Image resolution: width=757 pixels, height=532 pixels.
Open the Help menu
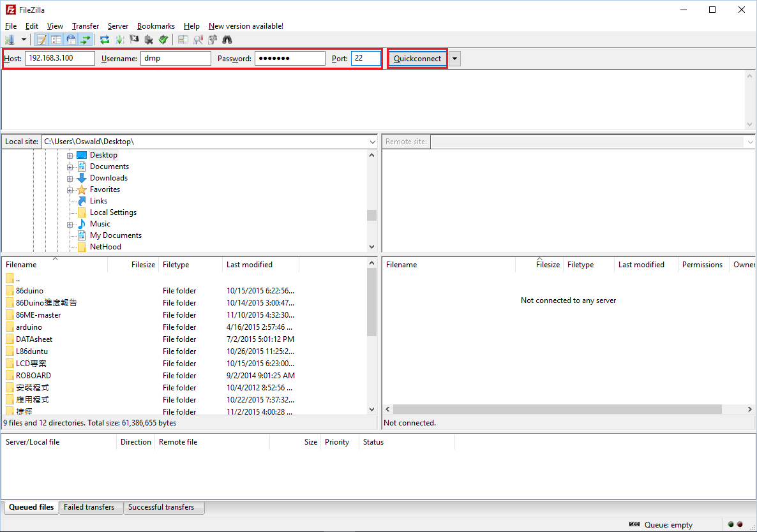[x=191, y=26]
